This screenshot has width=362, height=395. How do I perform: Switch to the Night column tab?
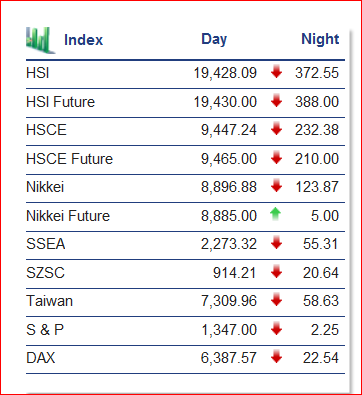click(320, 39)
